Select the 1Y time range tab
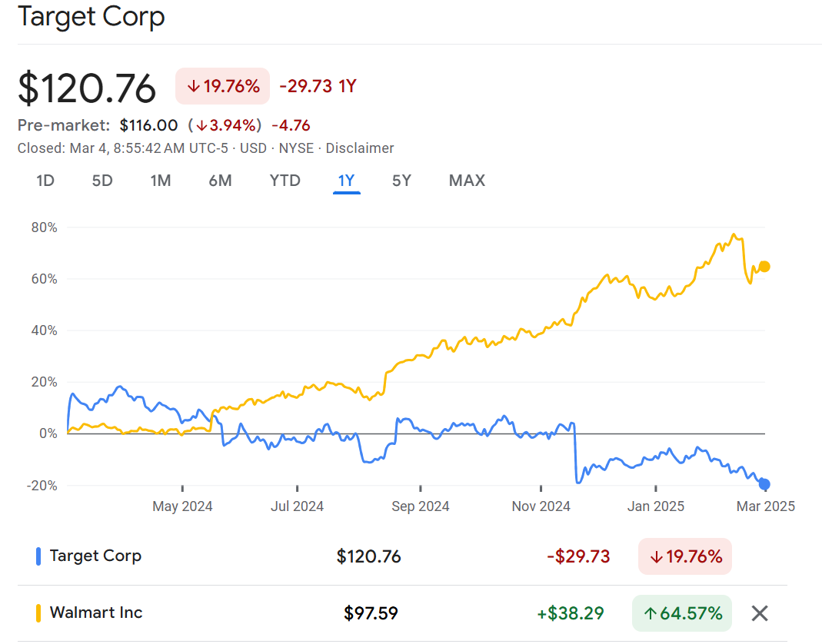The height and width of the screenshot is (644, 822). (346, 181)
